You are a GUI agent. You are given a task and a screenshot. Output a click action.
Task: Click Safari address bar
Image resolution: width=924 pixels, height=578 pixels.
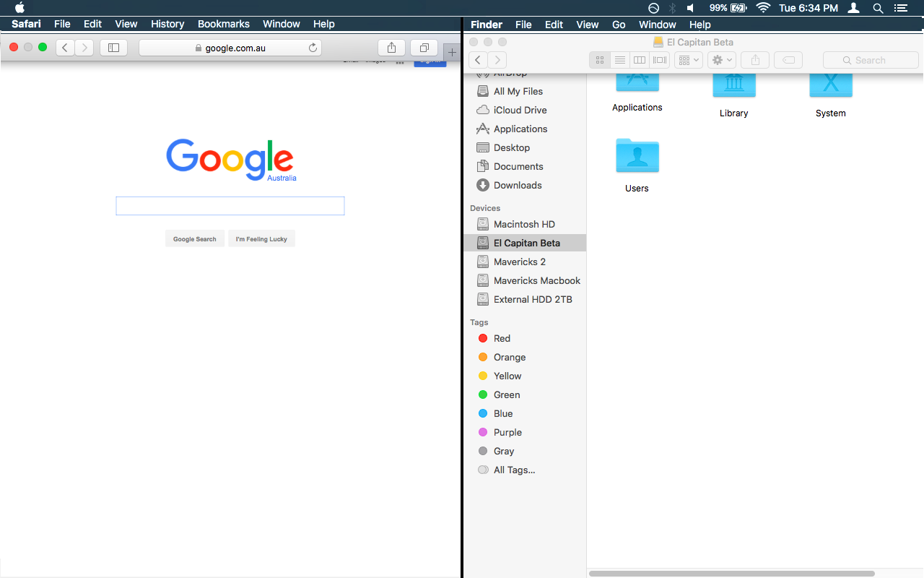(230, 48)
